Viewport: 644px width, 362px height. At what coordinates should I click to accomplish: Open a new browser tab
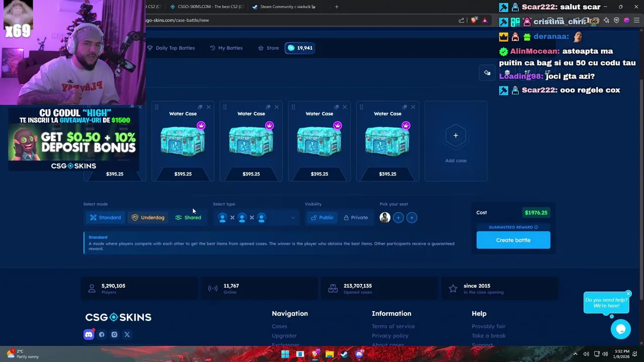337,7
